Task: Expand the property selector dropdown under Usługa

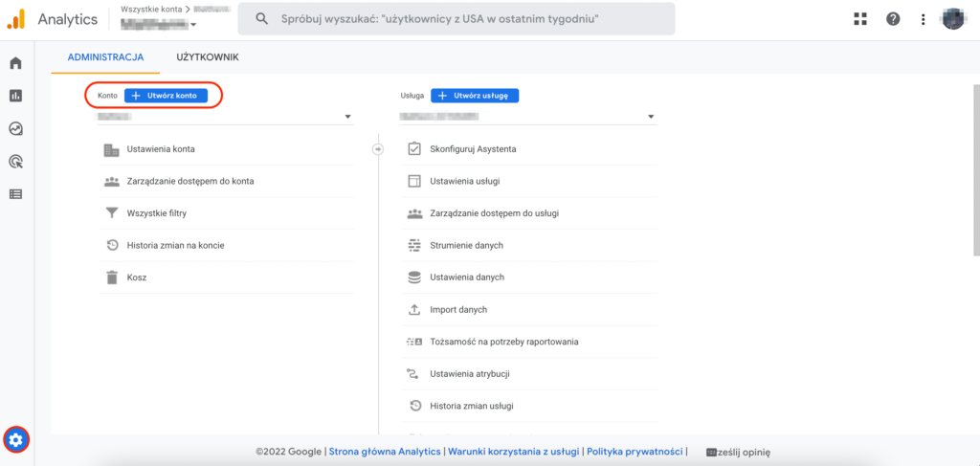Action: click(527, 117)
